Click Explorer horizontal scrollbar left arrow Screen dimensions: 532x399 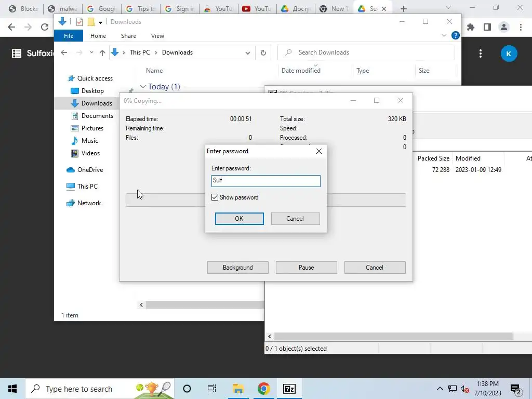pos(141,304)
